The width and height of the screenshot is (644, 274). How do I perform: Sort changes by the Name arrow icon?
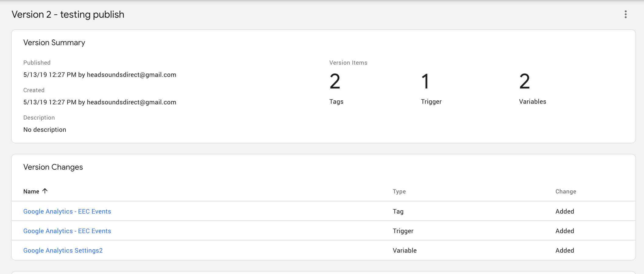click(x=45, y=191)
